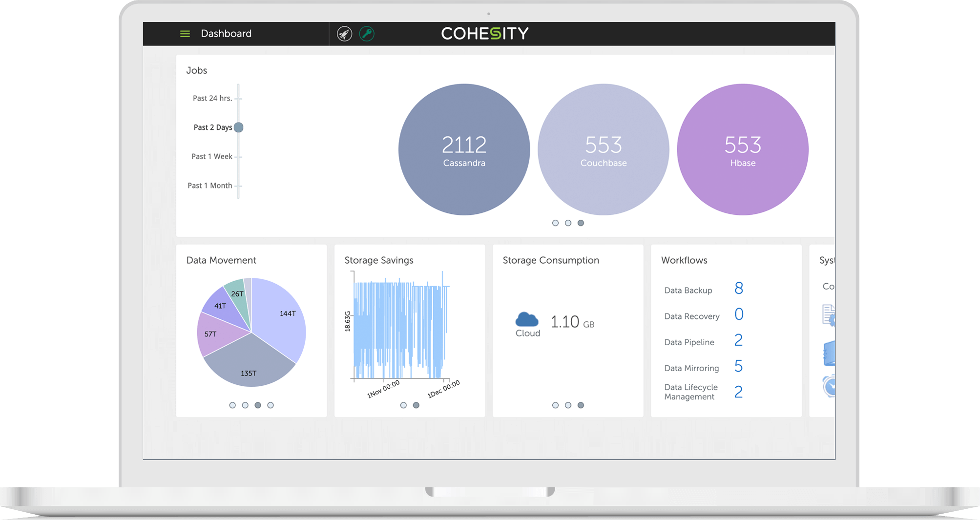The image size is (980, 520).
Task: Click the Couchbase 553 jobs circle
Action: (604, 149)
